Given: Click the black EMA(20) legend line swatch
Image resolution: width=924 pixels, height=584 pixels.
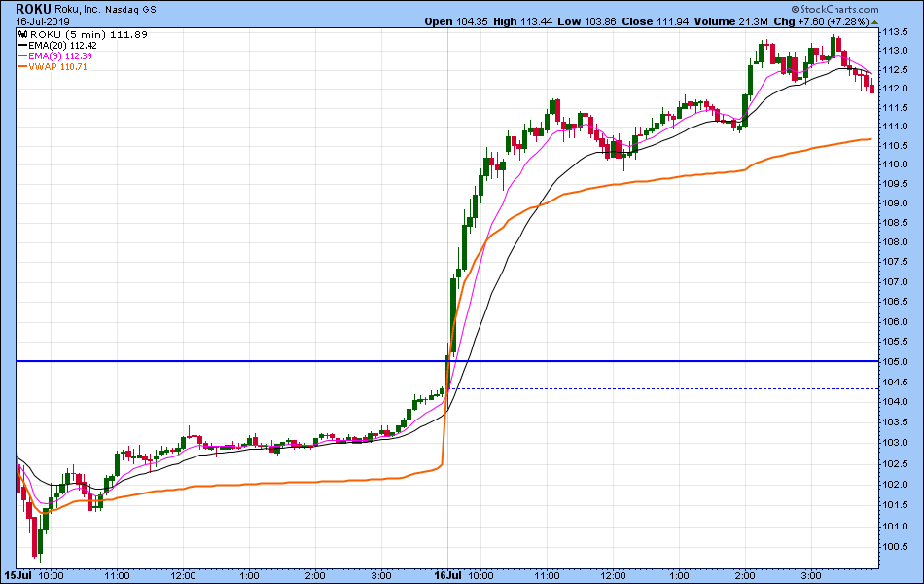Looking at the screenshot, I should coord(21,44).
